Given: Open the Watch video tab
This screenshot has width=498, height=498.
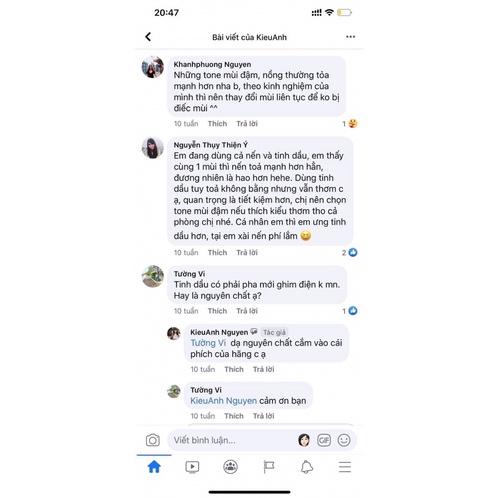Looking at the screenshot, I should coord(192,467).
